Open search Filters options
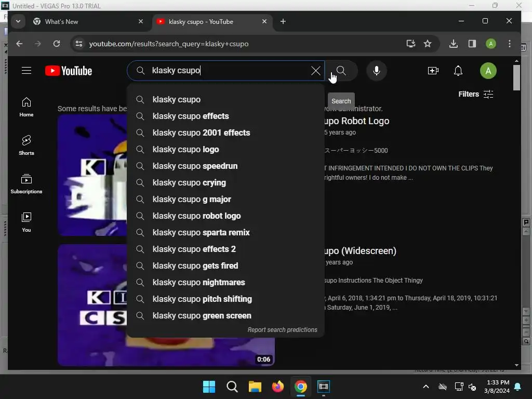The width and height of the screenshot is (532, 399). tap(476, 94)
